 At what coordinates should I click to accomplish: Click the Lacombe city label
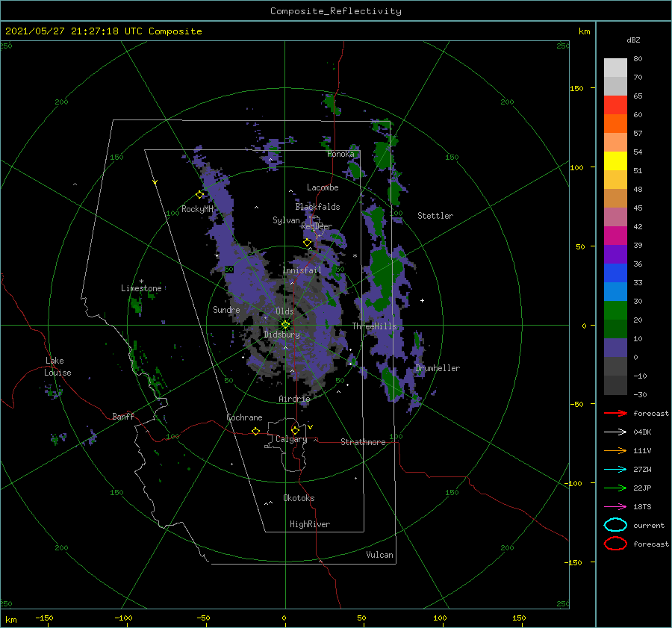pos(323,187)
